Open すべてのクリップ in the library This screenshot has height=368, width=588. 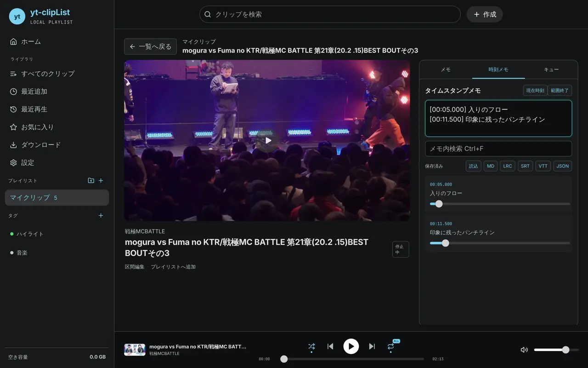click(57, 74)
